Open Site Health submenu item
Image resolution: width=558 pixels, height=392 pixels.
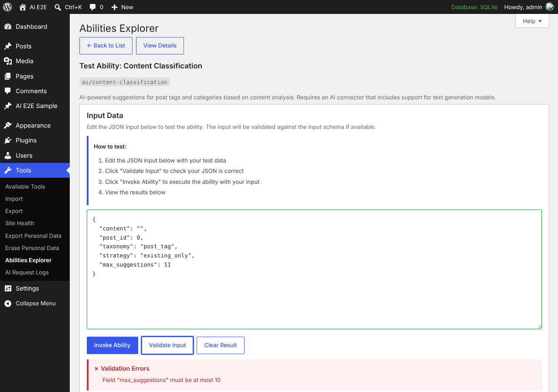[x=20, y=223]
